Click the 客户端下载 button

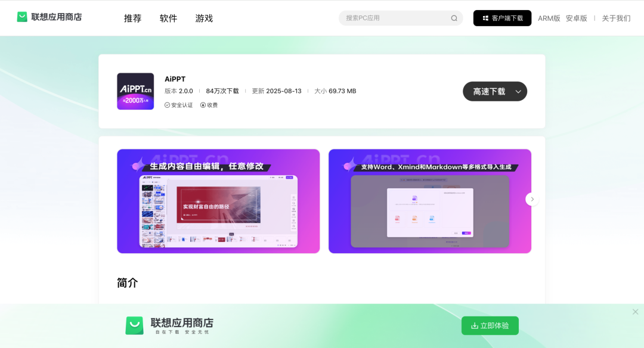(x=502, y=18)
